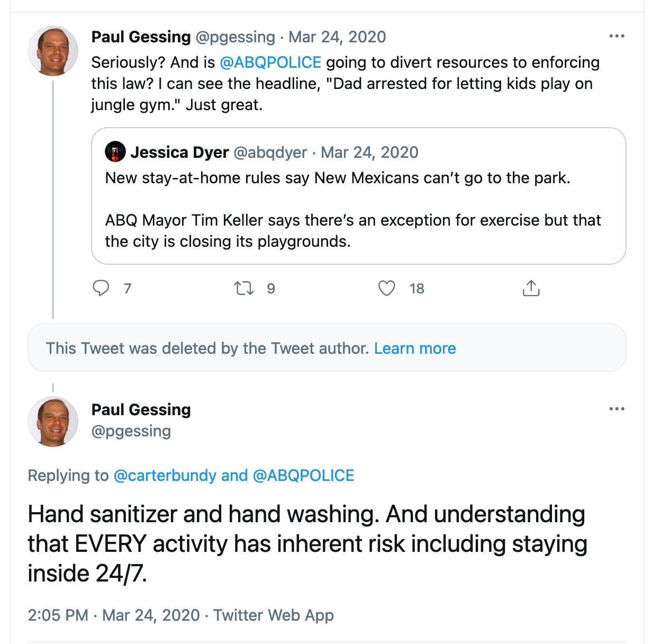The height and width of the screenshot is (644, 652).
Task: Open @carterbundy profile from Replying to line
Action: click(x=165, y=476)
